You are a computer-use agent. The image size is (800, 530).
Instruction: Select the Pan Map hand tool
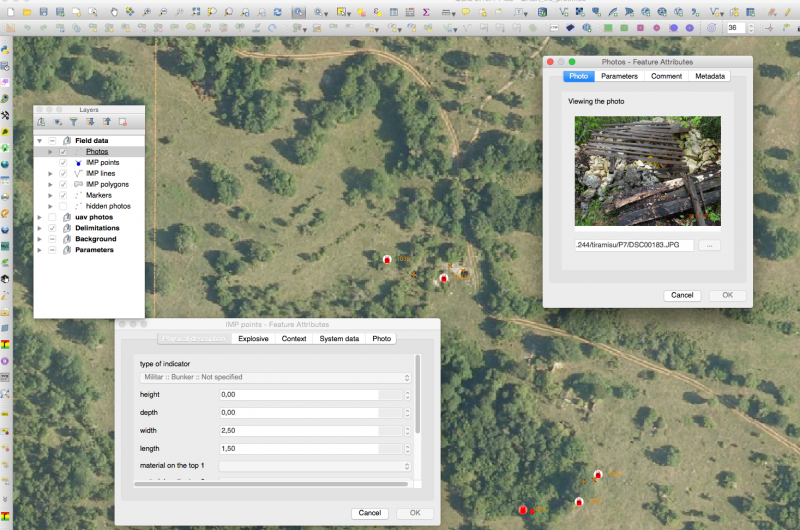click(x=115, y=11)
